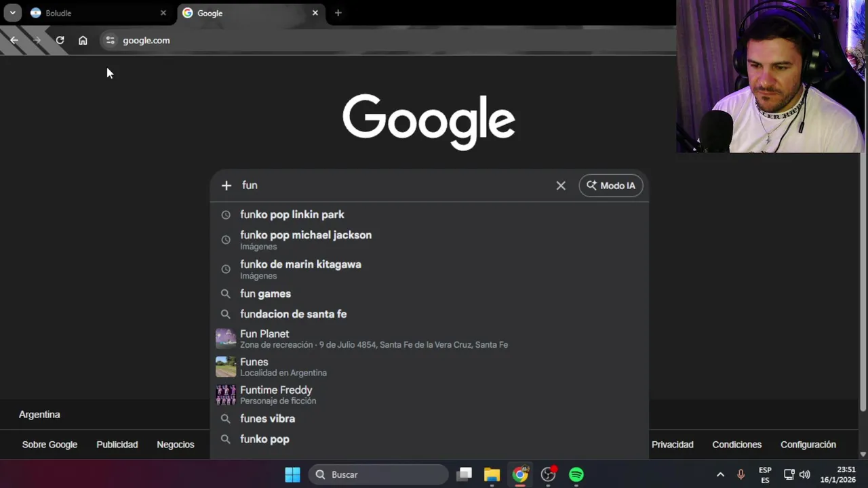Click magnifier icon beside fun games

pyautogui.click(x=226, y=294)
